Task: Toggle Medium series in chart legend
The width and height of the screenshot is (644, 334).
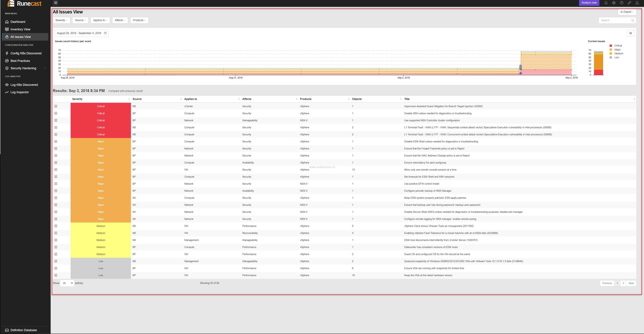Action: point(616,53)
